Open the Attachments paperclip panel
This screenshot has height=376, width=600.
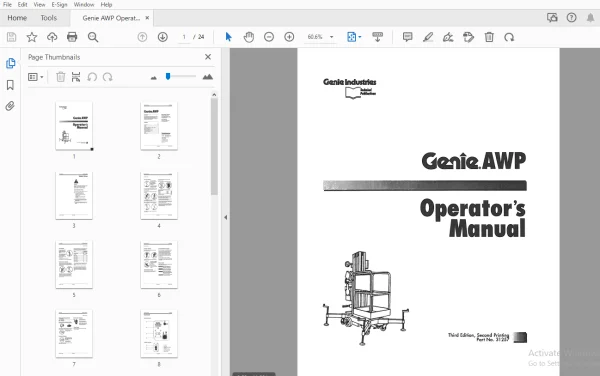pyautogui.click(x=10, y=106)
